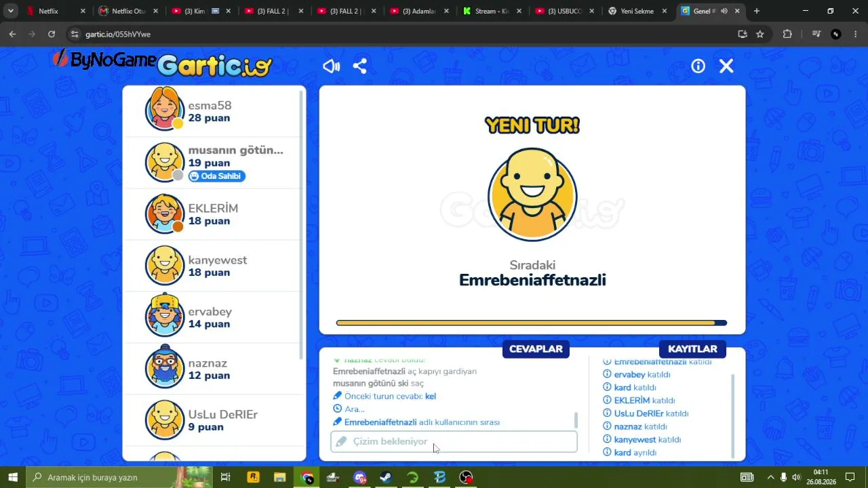
Task: Mute the game sound with the speaker icon
Action: click(x=331, y=66)
